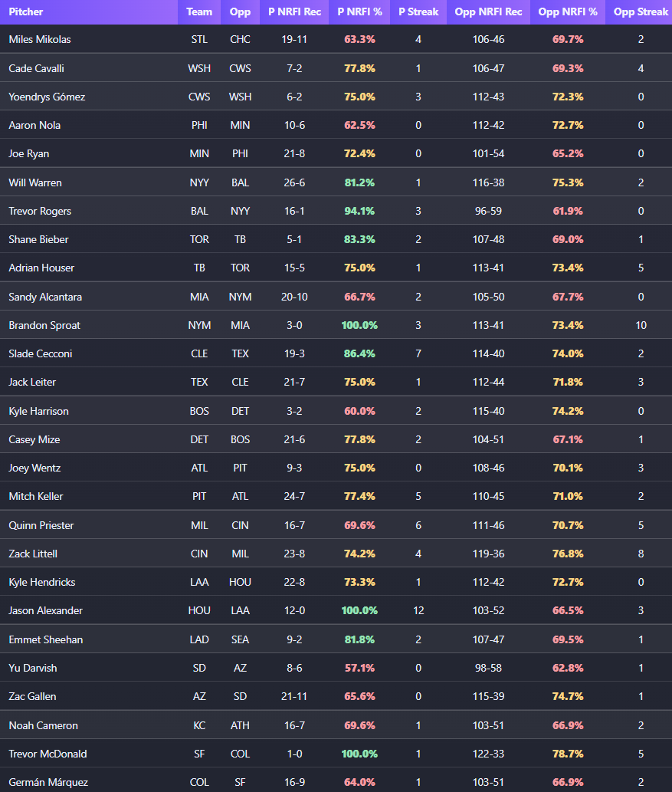Click Will Warren's 81.2% NRFI value

click(359, 182)
